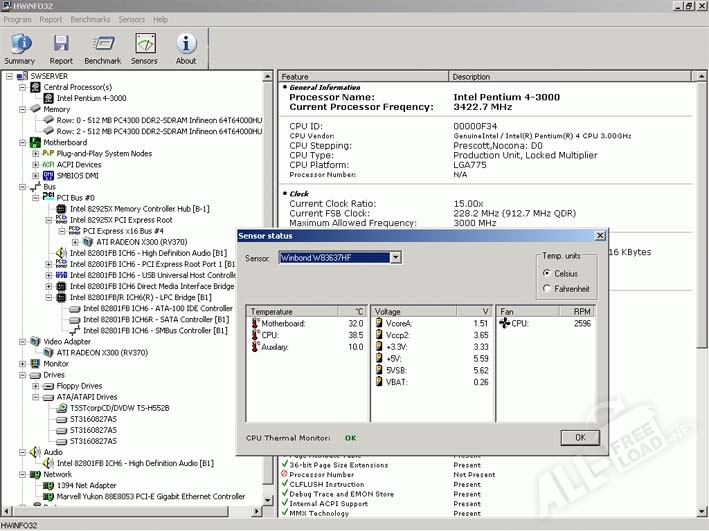
Task: Select Intel Pentium 4-3000 processor node
Action: [x=91, y=98]
